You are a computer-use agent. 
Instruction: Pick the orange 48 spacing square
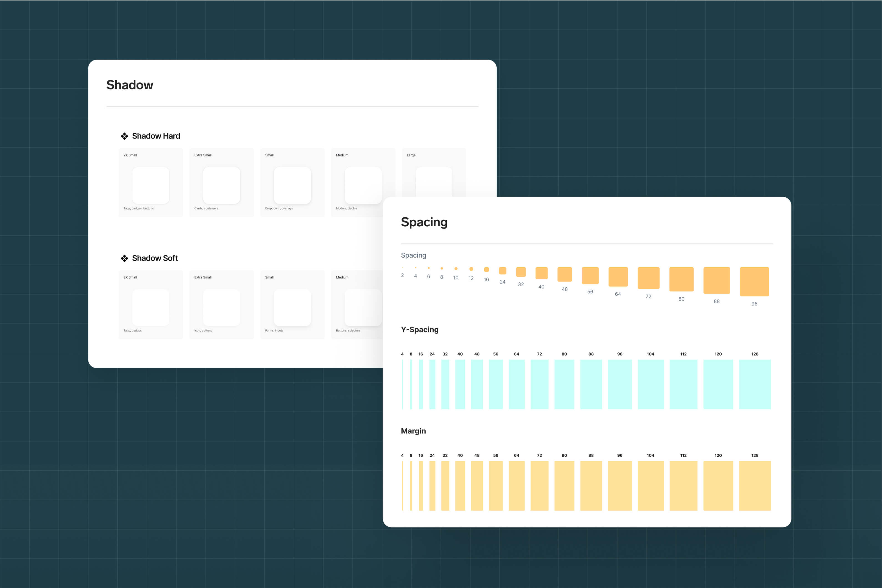point(565,274)
